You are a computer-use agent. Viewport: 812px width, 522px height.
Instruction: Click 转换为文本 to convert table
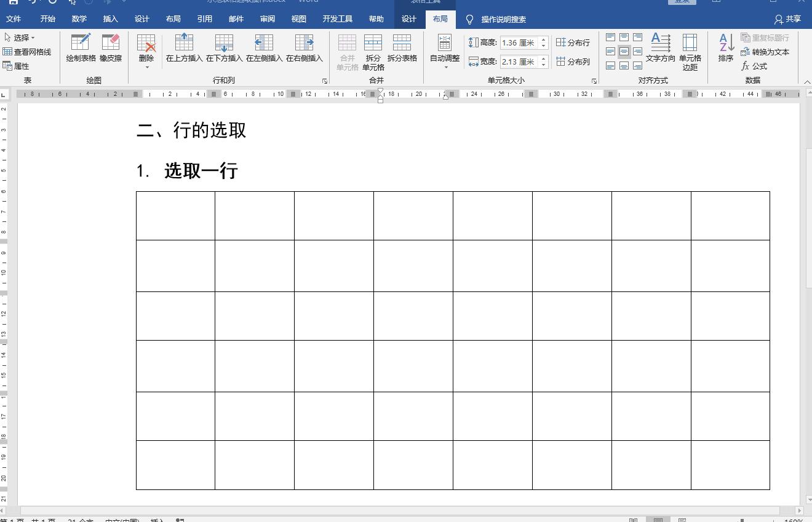pyautogui.click(x=765, y=52)
